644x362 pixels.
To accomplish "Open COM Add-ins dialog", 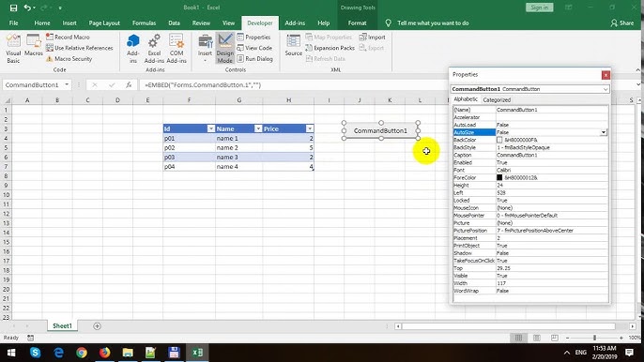I will [176, 49].
